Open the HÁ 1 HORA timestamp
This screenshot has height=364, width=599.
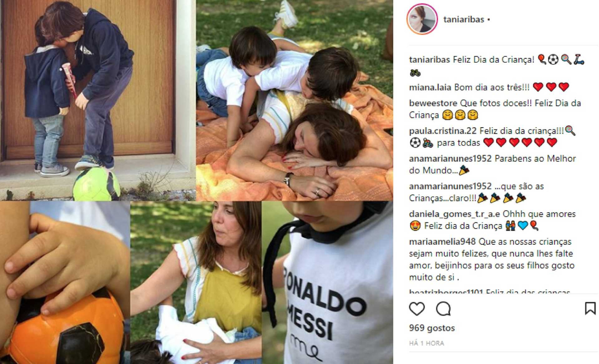coord(426,343)
